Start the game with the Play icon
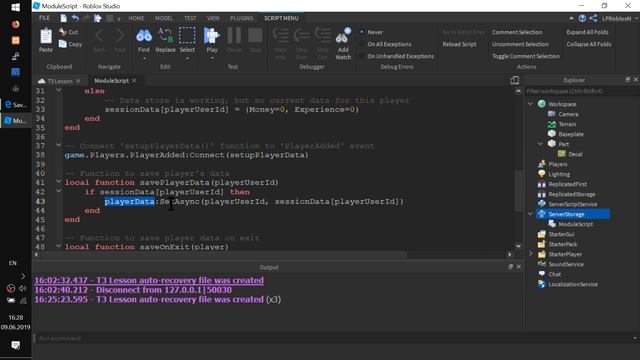640x360 pixels. pyautogui.click(x=211, y=36)
